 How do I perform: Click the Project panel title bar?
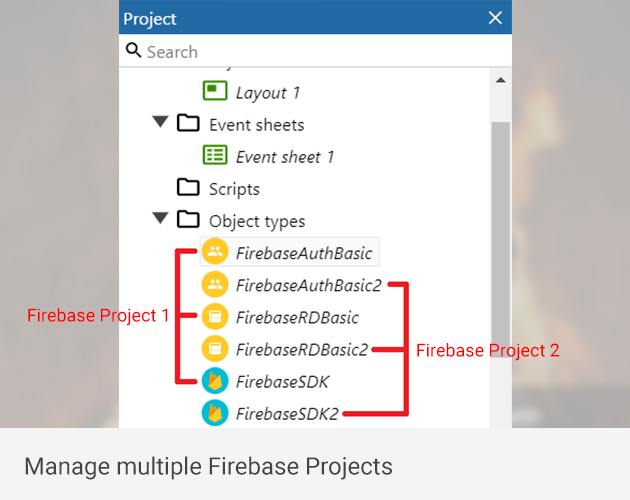pyautogui.click(x=300, y=18)
